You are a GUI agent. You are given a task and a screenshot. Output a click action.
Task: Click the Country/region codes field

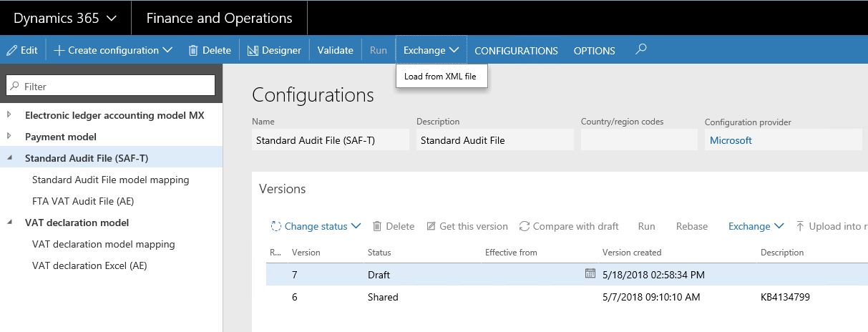639,140
